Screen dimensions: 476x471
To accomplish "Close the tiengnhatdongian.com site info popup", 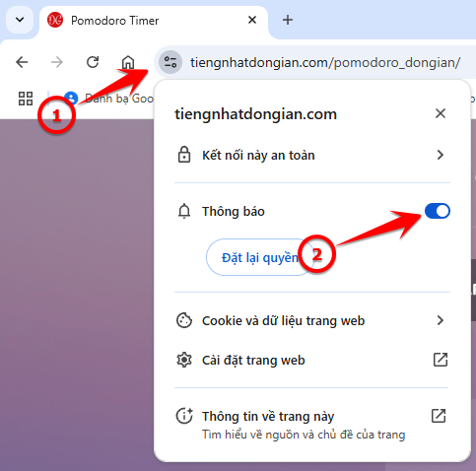I will pyautogui.click(x=441, y=113).
